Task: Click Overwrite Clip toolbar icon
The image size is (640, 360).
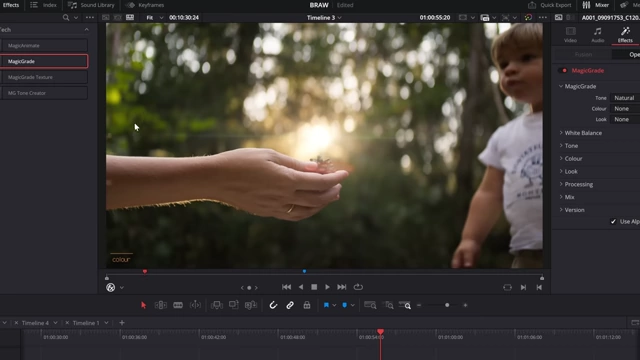Action: click(234, 304)
